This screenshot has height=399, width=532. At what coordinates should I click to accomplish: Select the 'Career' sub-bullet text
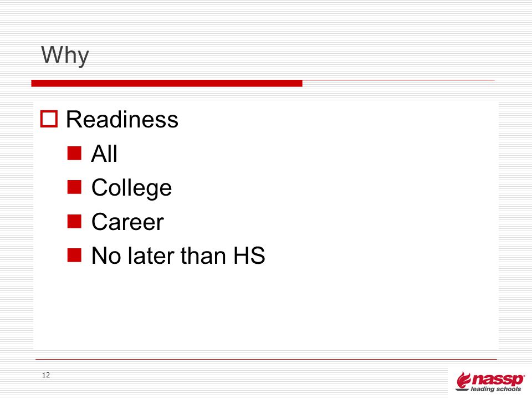tap(127, 222)
